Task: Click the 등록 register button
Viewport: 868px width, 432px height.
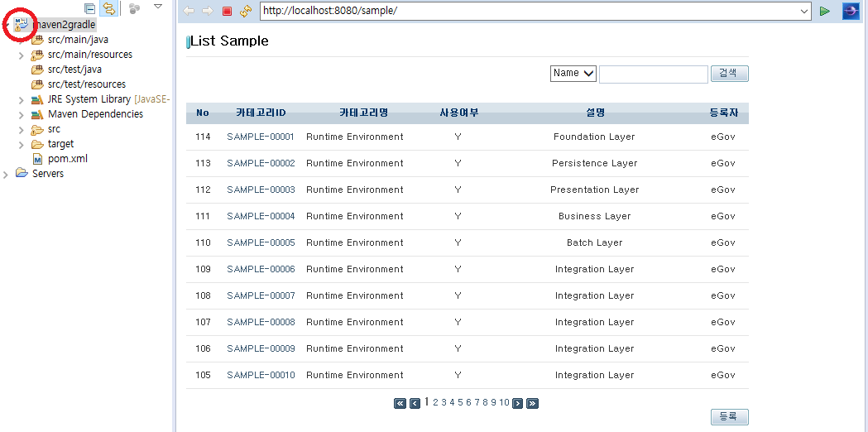Action: pyautogui.click(x=729, y=416)
